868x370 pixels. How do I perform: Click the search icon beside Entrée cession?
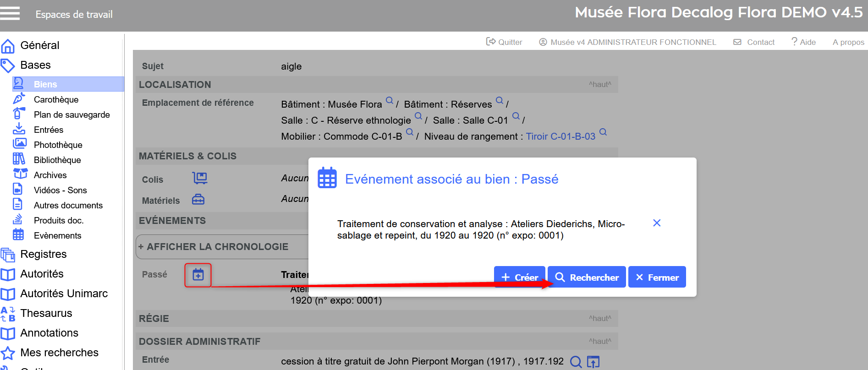click(576, 362)
